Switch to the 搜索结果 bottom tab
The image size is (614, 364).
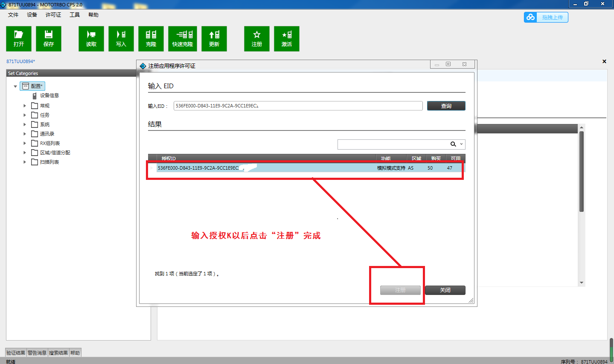58,353
